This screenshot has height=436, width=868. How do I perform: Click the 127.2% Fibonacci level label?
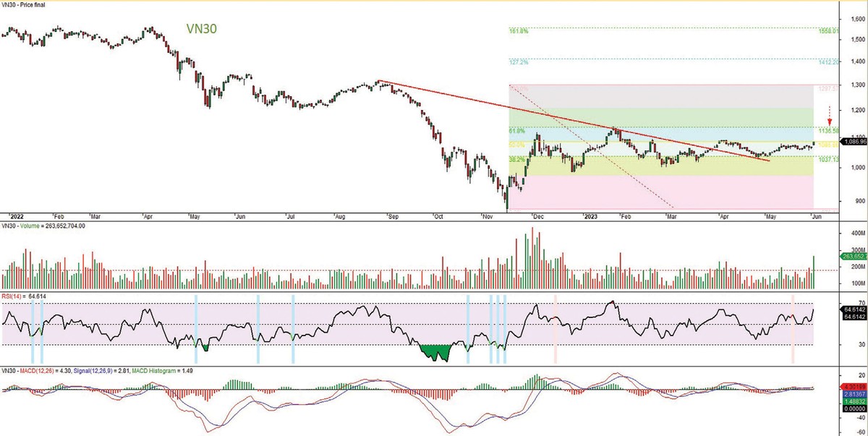518,62
